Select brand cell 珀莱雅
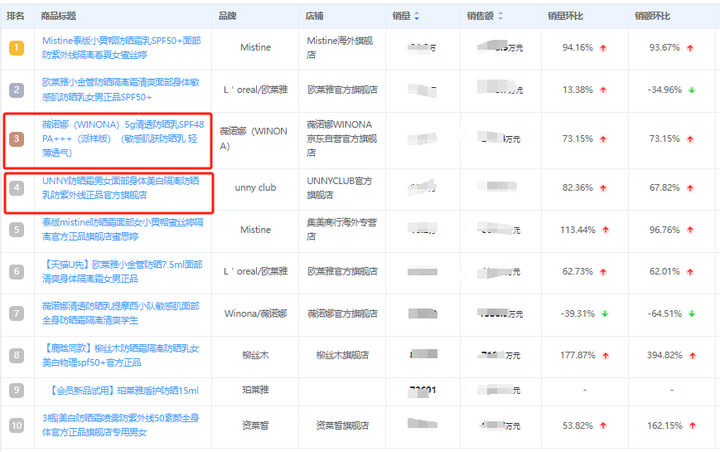This screenshot has height=452, width=720. pyautogui.click(x=255, y=390)
